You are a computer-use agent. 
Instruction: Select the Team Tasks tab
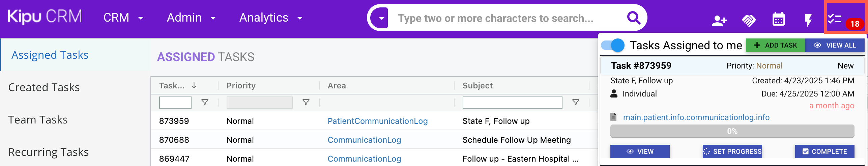click(38, 120)
